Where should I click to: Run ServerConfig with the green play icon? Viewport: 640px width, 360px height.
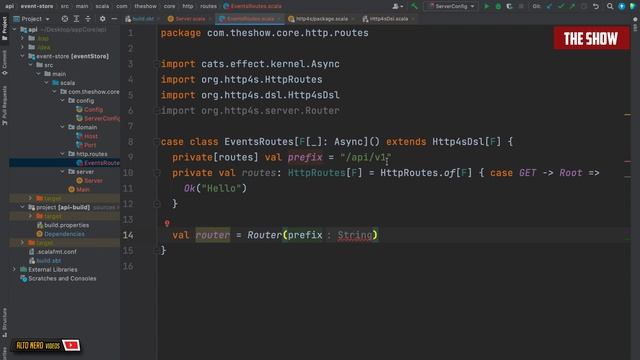487,6
